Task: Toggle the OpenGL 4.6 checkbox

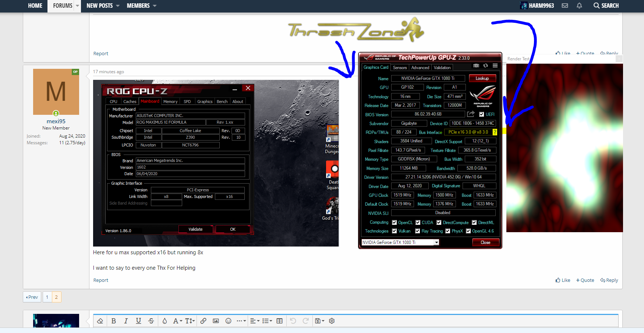Action: 468,231
